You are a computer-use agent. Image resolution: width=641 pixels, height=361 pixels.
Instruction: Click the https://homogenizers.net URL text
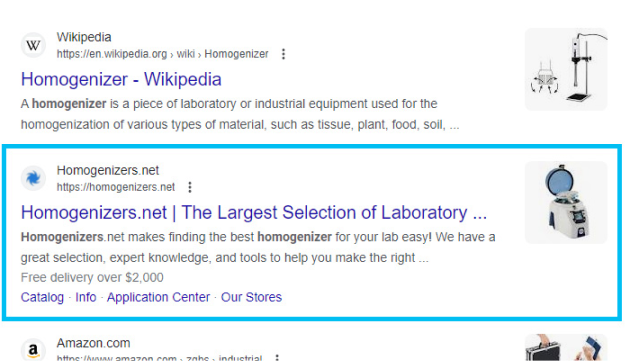pos(116,187)
